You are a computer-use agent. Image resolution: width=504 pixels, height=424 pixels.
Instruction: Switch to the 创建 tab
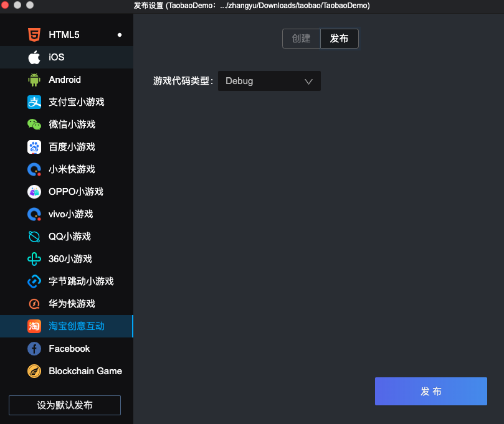(301, 39)
